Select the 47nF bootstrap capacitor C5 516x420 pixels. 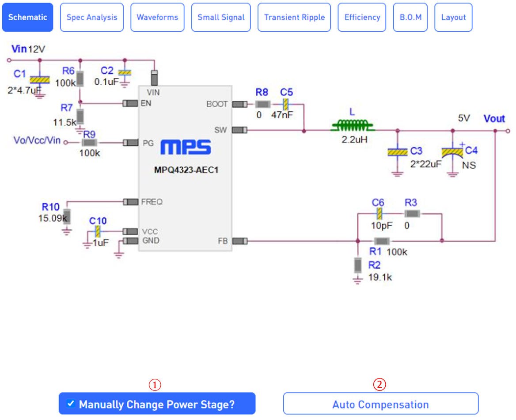(287, 105)
